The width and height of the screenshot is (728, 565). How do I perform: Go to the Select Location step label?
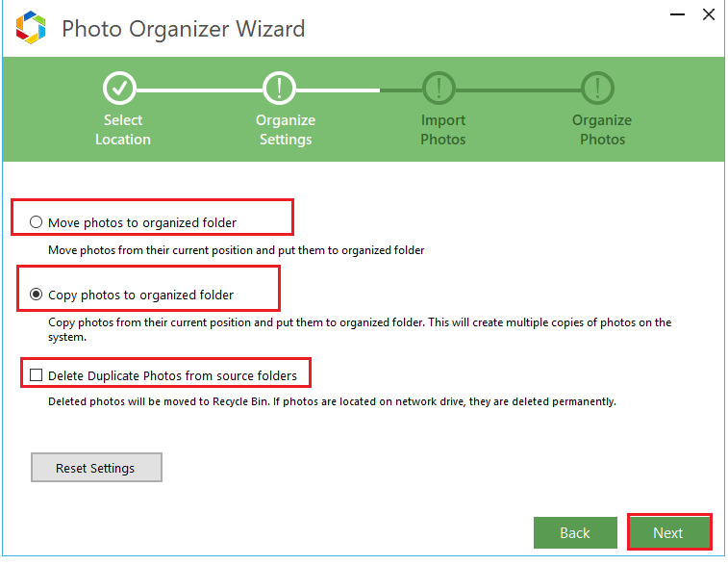pos(122,130)
